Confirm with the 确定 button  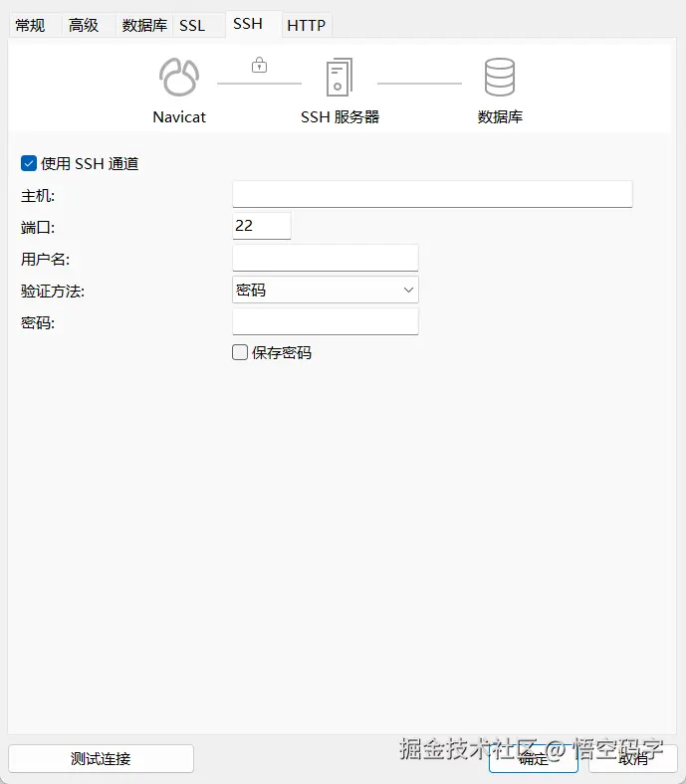[x=534, y=758]
